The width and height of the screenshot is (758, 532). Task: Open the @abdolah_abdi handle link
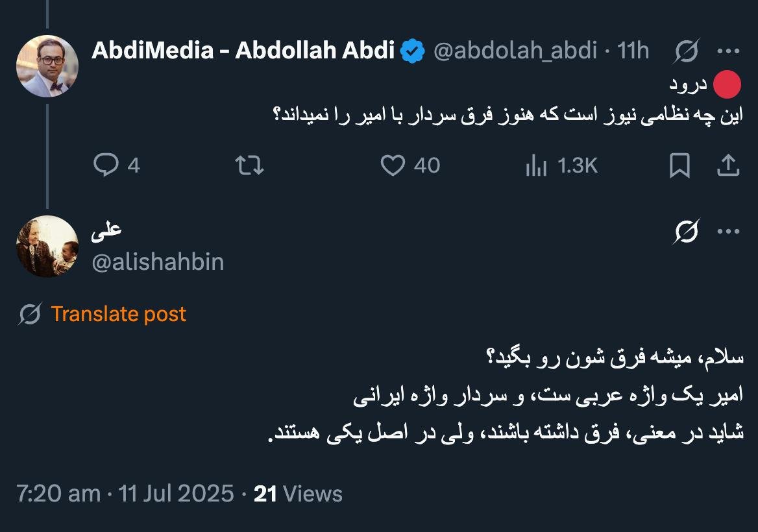pyautogui.click(x=514, y=51)
